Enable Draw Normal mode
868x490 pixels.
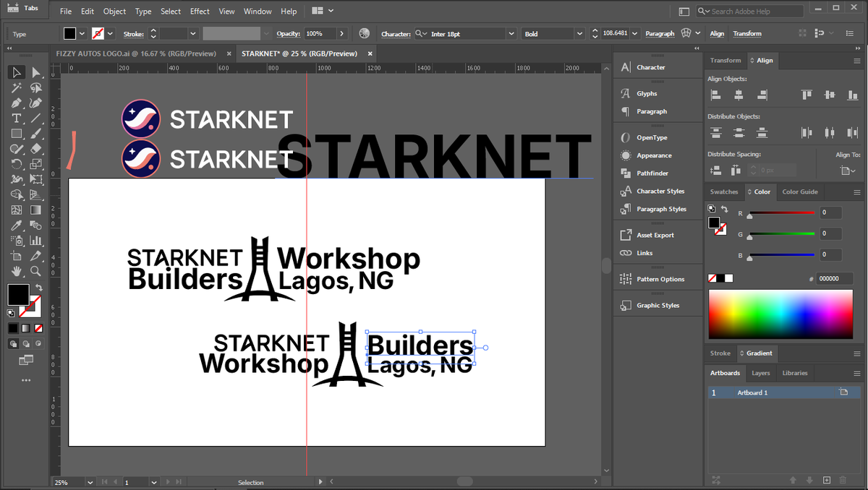coord(12,343)
